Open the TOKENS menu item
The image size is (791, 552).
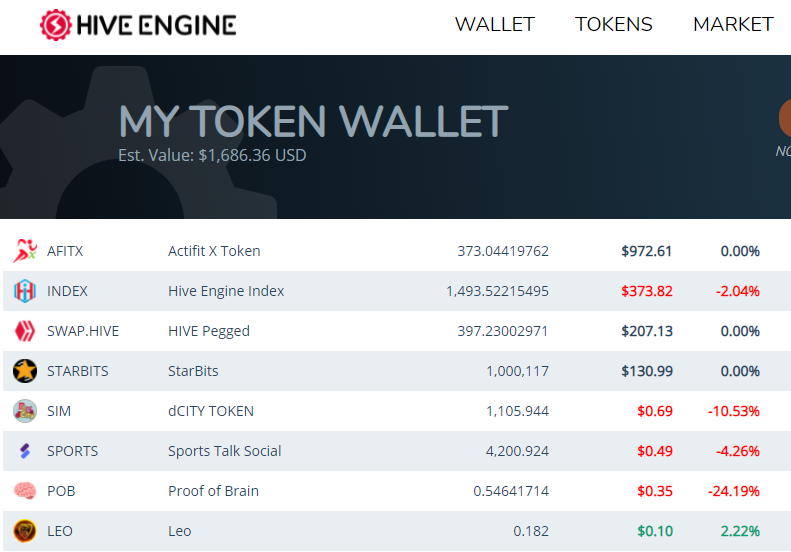[x=614, y=24]
